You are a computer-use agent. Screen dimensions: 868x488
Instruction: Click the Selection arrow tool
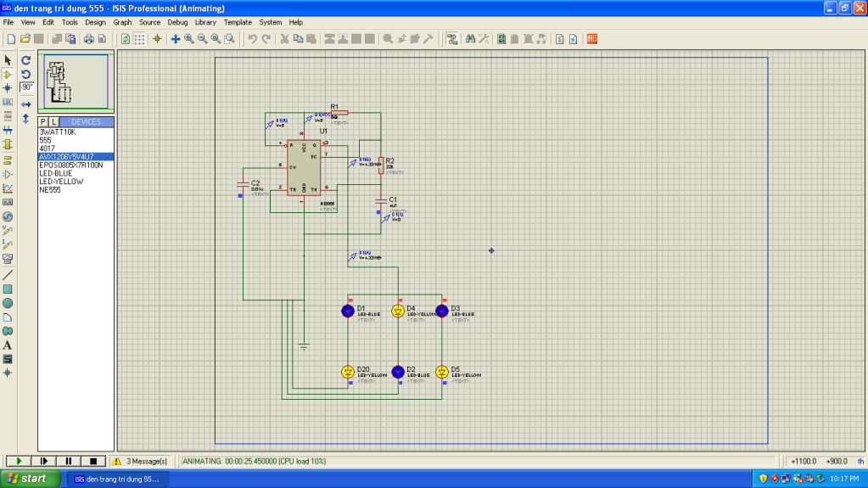coord(8,60)
